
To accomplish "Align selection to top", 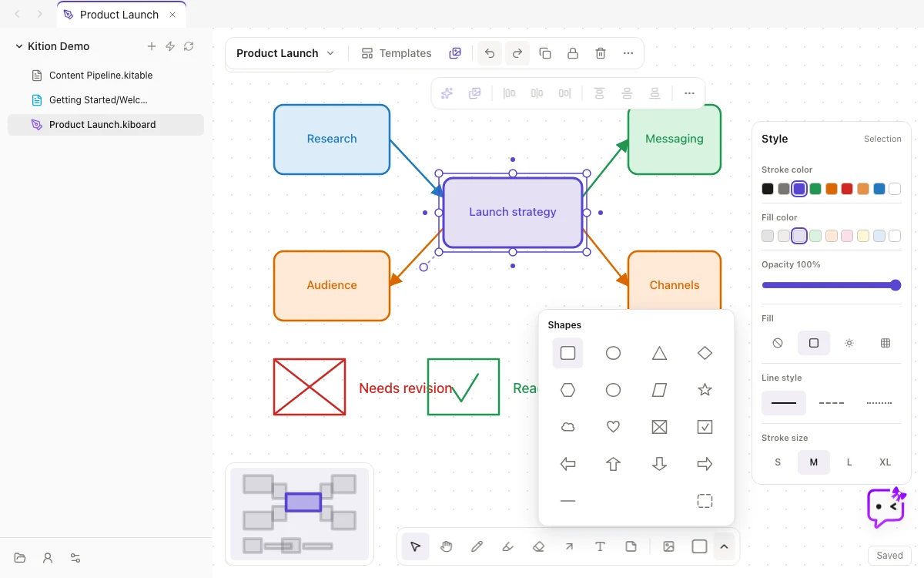I will coord(599,93).
